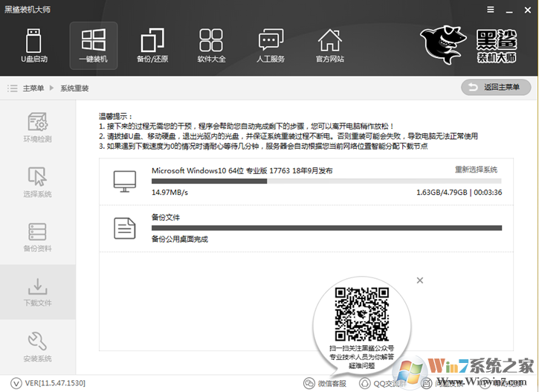Open the 官方网站 home icon
Image resolution: width=539 pixels, height=392 pixels.
(x=329, y=45)
